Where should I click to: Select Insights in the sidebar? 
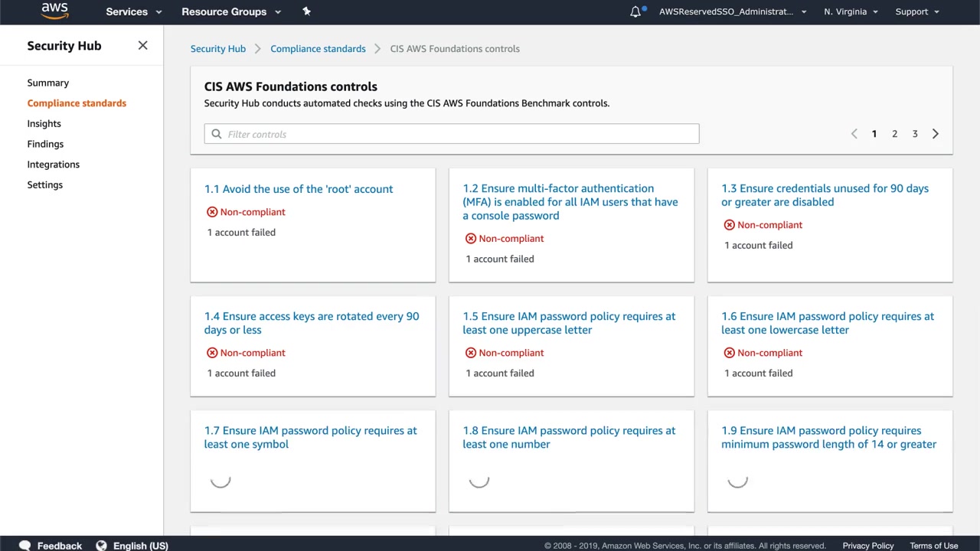[44, 123]
